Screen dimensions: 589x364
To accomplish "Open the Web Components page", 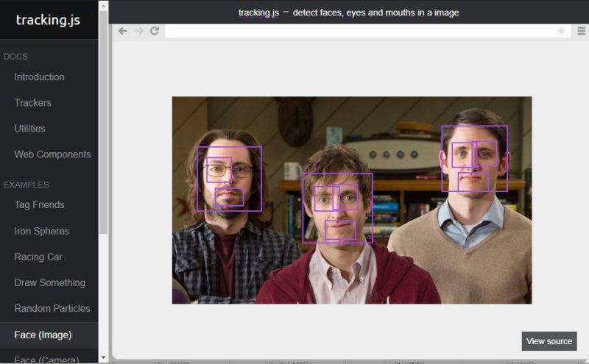I will click(52, 154).
